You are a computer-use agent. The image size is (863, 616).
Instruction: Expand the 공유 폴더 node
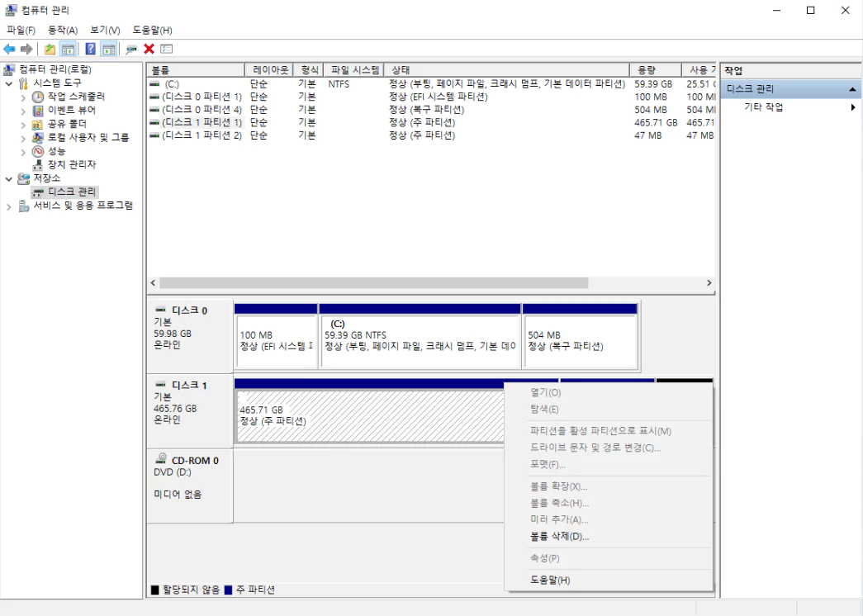(x=23, y=125)
